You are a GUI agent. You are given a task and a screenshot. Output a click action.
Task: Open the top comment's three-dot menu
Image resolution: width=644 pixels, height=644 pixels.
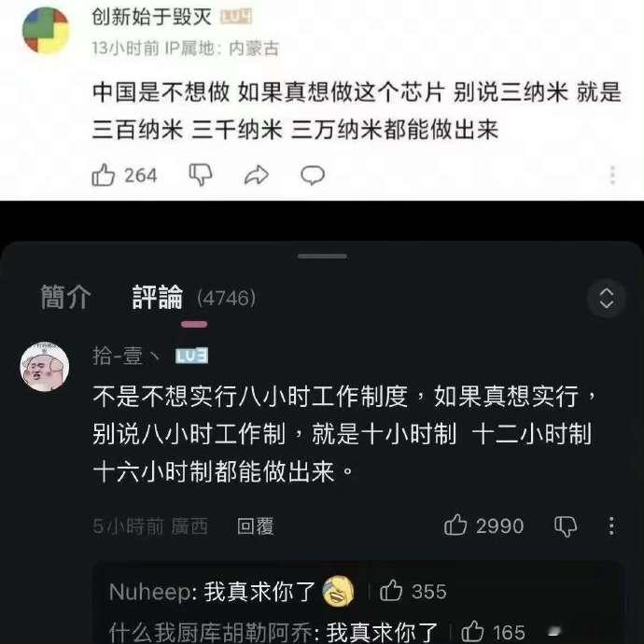tap(612, 175)
